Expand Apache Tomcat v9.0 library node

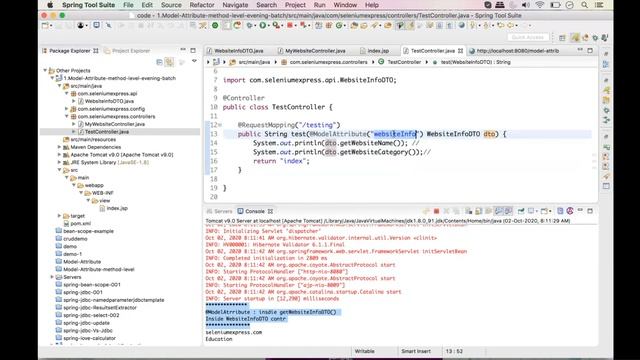pyautogui.click(x=60, y=155)
